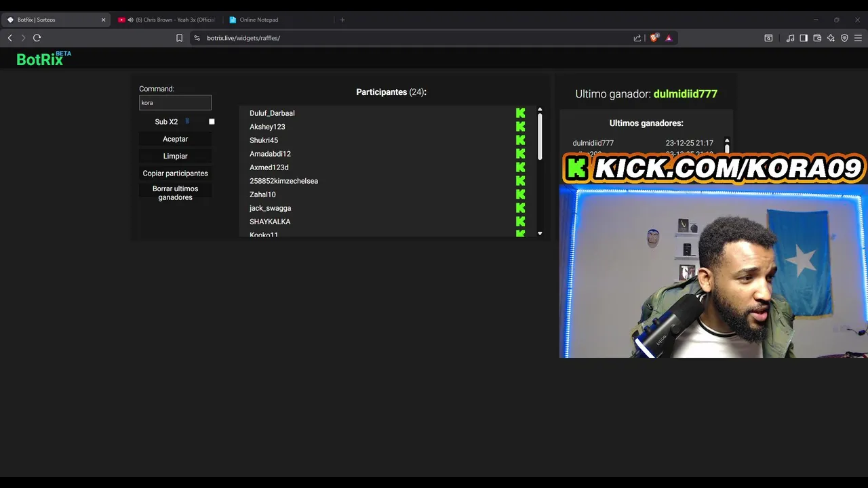Click dulmidiid777 in Ultimos ganadores list

pos(593,143)
